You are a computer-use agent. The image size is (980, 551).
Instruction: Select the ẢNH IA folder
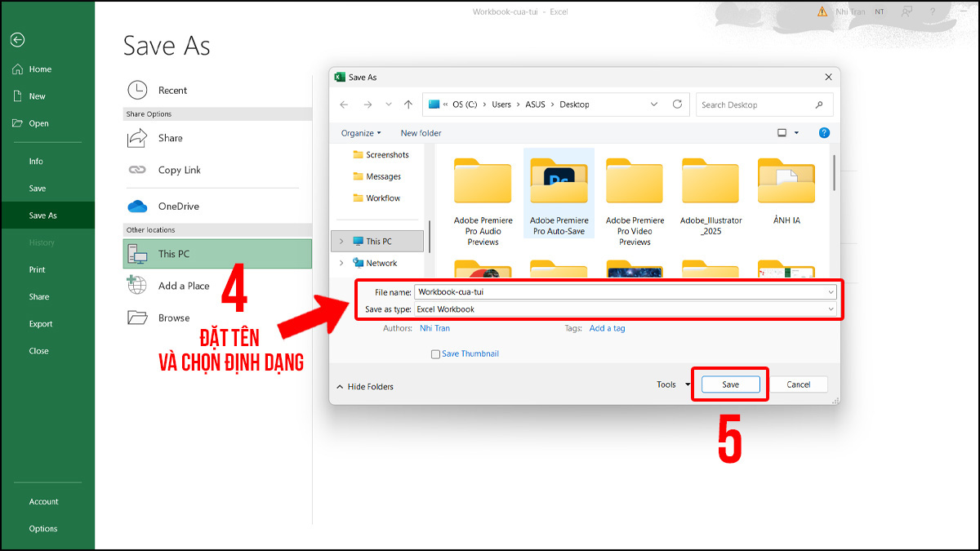(x=786, y=189)
